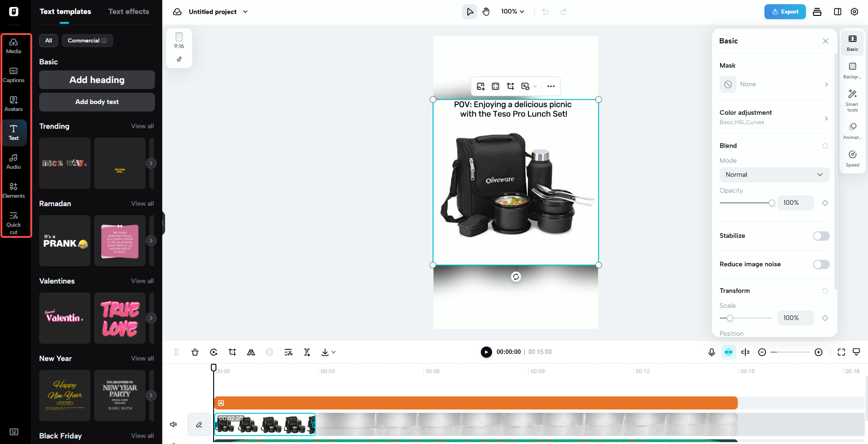
Task: Open the Elements panel
Action: [14, 191]
